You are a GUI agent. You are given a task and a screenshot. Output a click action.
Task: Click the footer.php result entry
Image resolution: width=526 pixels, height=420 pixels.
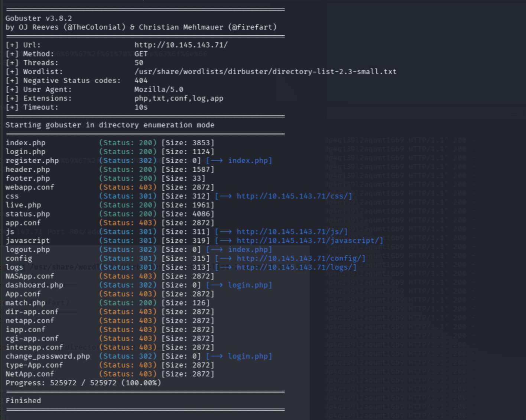click(x=27, y=179)
